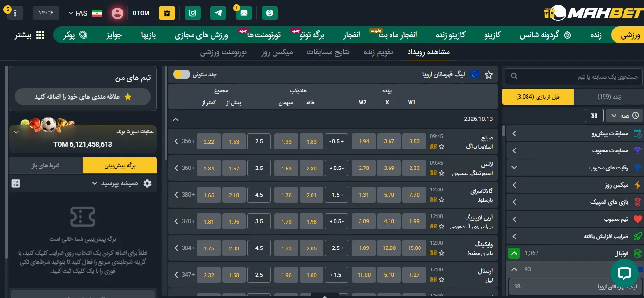Open تورنومنت ورزشی sub-navigation link
Screen dimensions: 644x298
[x=223, y=52]
